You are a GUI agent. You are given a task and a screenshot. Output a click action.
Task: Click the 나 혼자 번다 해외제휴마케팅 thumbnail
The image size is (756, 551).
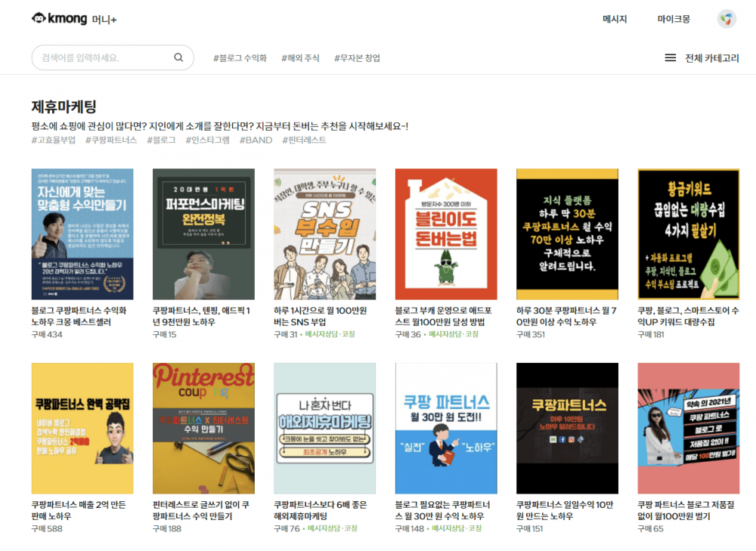click(324, 428)
